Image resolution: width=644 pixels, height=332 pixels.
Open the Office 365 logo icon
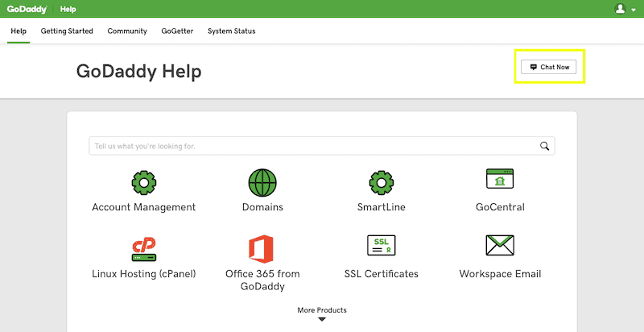(x=261, y=249)
